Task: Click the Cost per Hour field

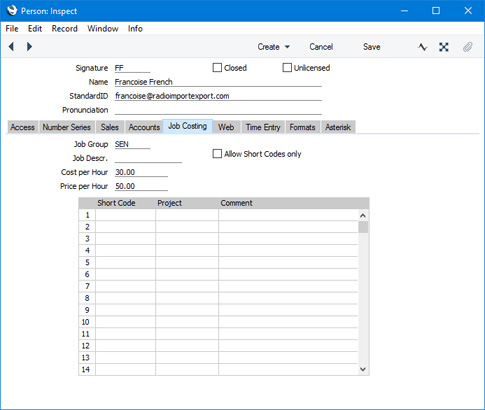Action: click(x=141, y=172)
